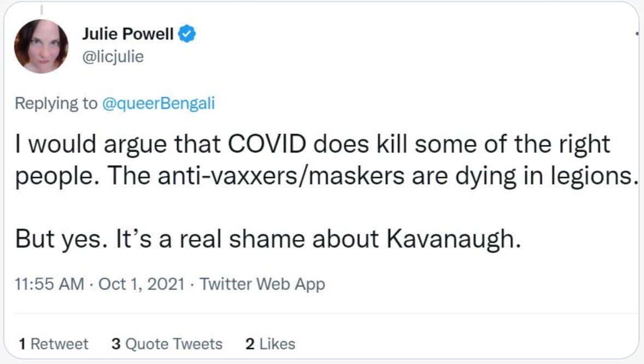Click the 11:55 AM timestamp
Viewport: 644px width, 364px height.
(50, 284)
